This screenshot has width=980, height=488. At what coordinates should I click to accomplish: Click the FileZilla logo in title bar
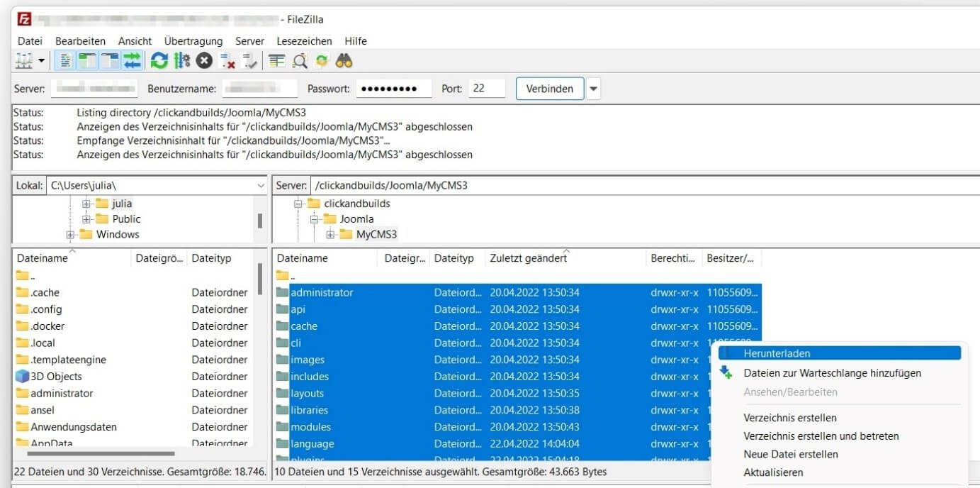pyautogui.click(x=24, y=19)
